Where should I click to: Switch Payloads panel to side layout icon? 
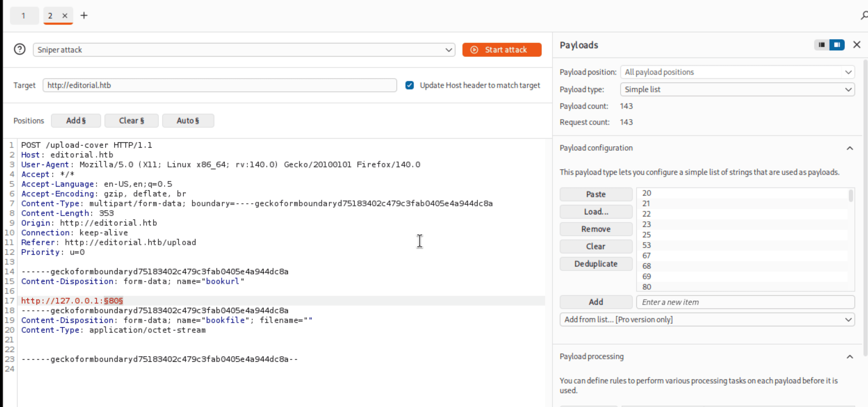[x=837, y=45]
